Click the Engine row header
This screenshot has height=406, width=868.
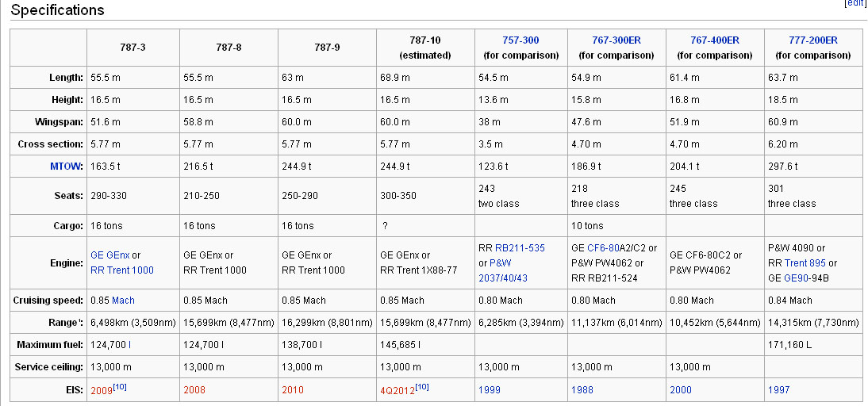(48, 262)
